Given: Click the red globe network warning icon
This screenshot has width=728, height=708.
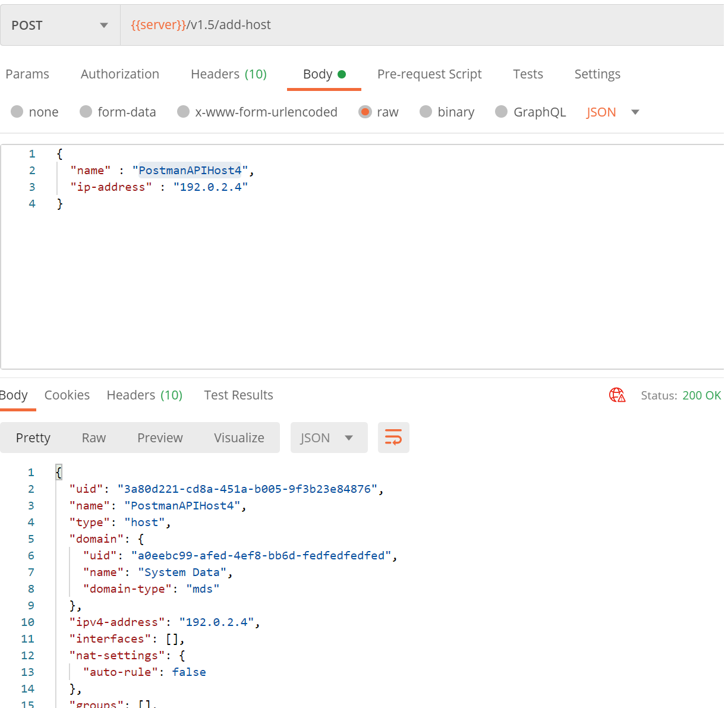Looking at the screenshot, I should click(617, 395).
